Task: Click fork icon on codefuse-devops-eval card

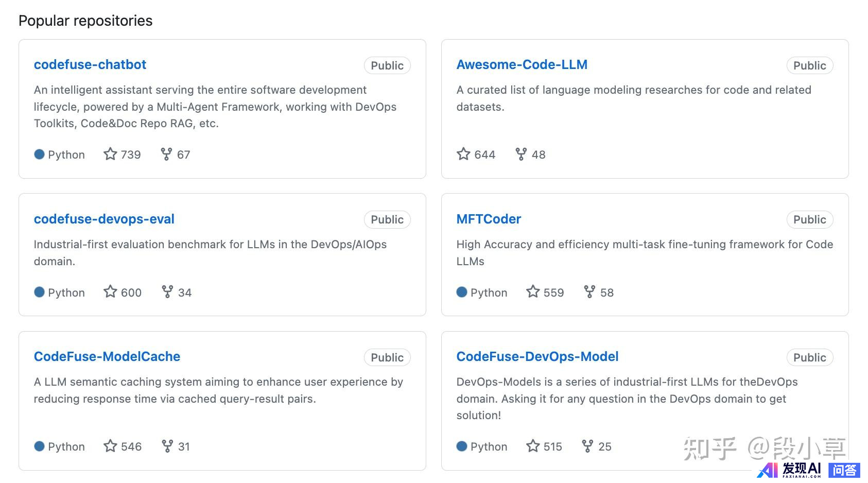Action: (167, 292)
